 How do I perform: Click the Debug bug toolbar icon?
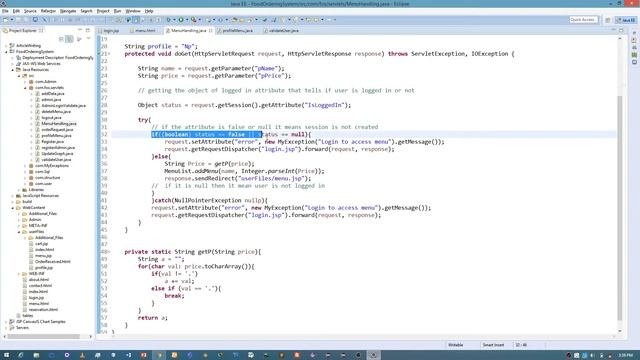[169, 20]
